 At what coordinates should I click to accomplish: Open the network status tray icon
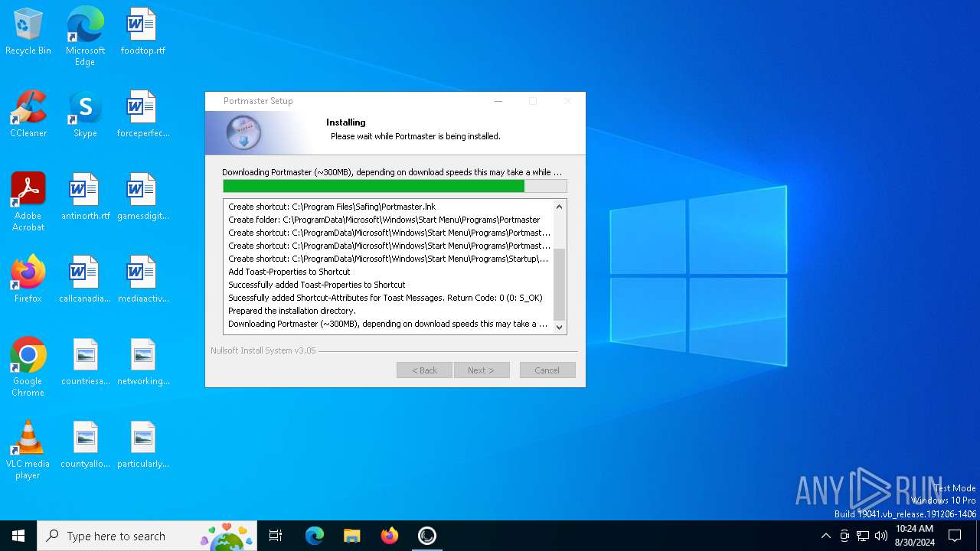pyautogui.click(x=863, y=536)
